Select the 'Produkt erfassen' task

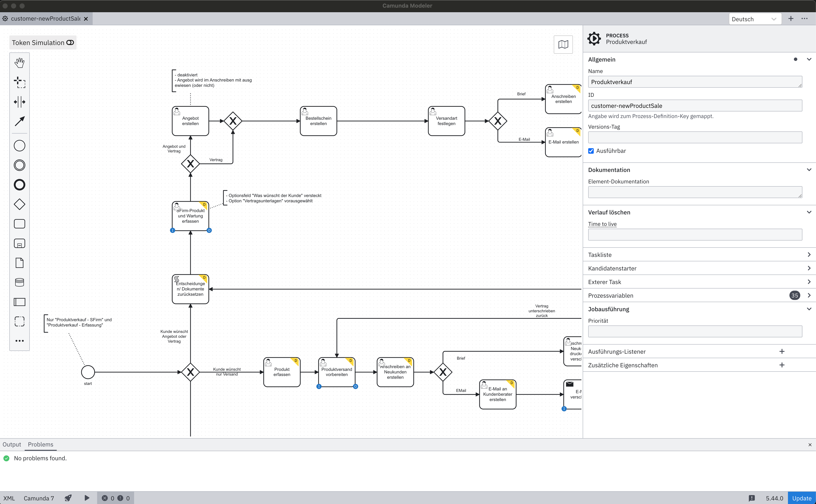coord(282,372)
